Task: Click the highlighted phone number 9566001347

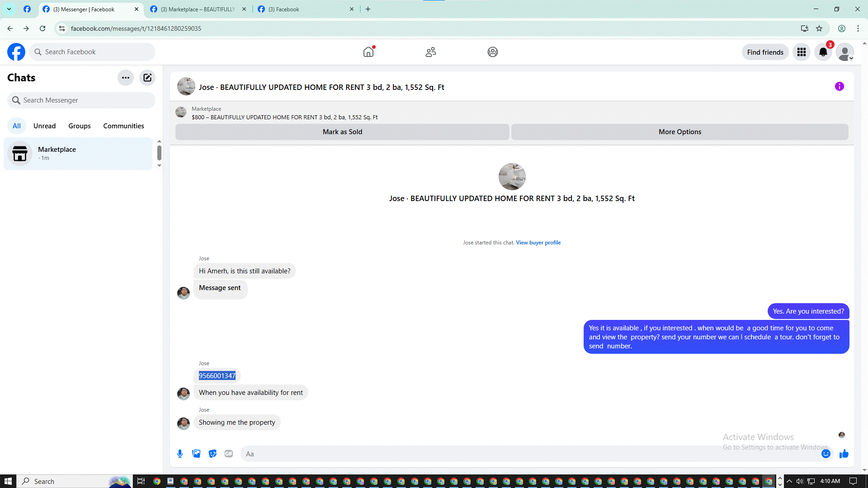Action: pyautogui.click(x=217, y=376)
